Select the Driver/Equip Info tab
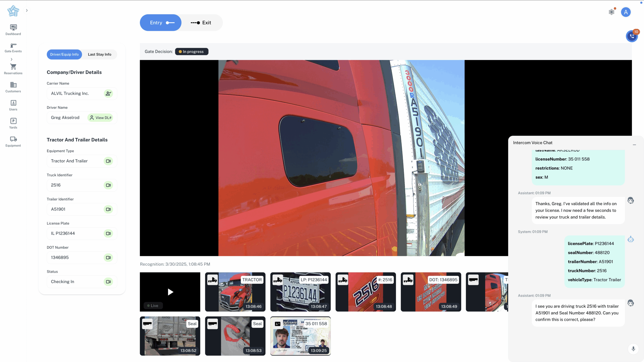Screen dimensions: 644x362 64,54
